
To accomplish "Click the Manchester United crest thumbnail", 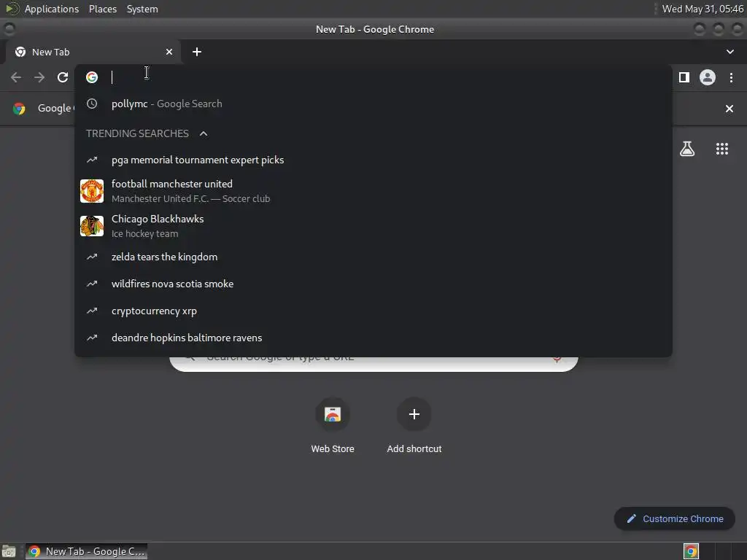I will pos(92,191).
